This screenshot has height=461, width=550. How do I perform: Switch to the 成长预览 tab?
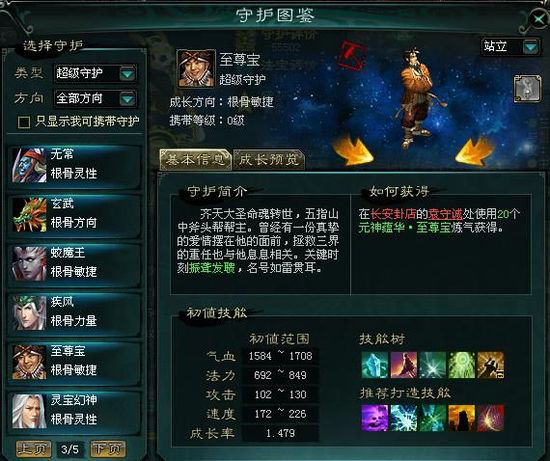268,160
